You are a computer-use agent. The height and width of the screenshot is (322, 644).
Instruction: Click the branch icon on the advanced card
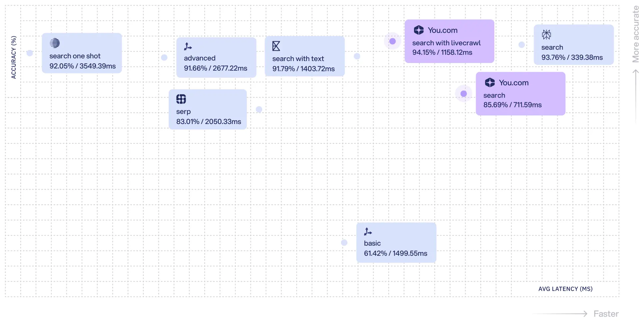188,47
